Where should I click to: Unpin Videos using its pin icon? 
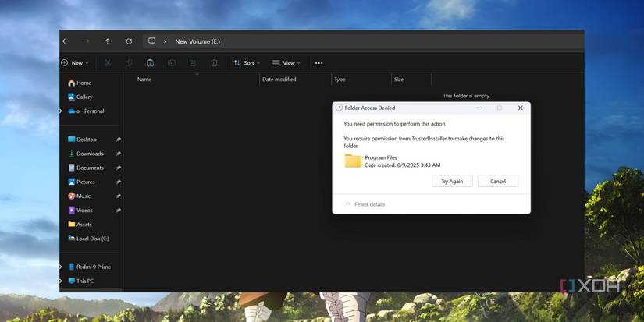point(119,210)
